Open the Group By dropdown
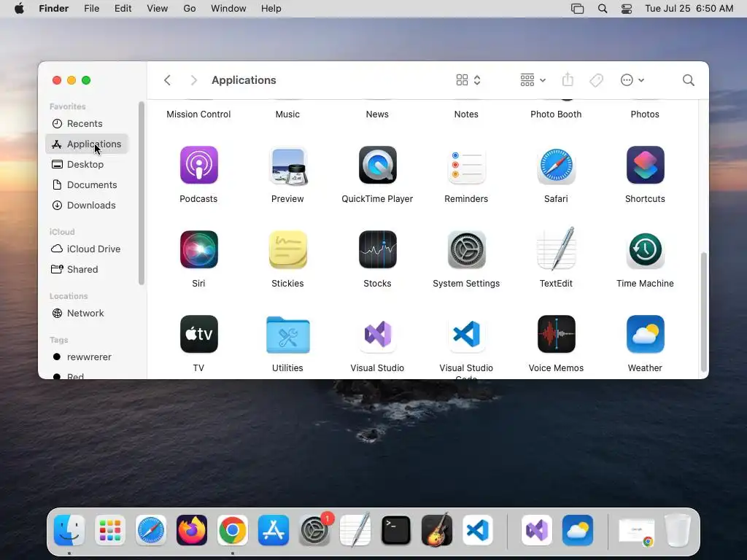747x560 pixels. (533, 80)
